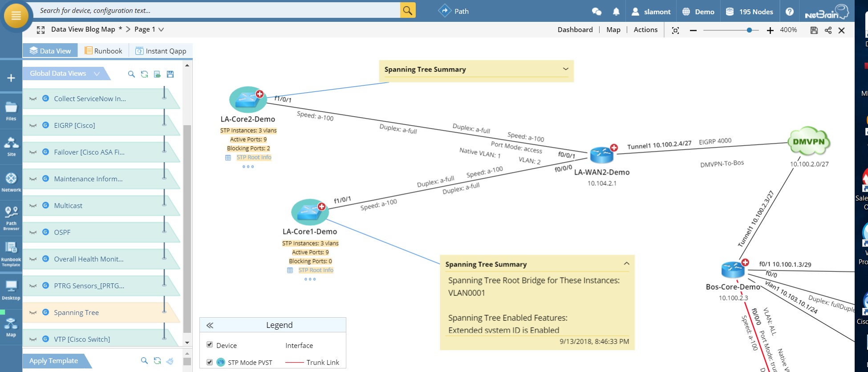This screenshot has width=868, height=372.
Task: Refresh the Global Data Views list
Action: (144, 74)
